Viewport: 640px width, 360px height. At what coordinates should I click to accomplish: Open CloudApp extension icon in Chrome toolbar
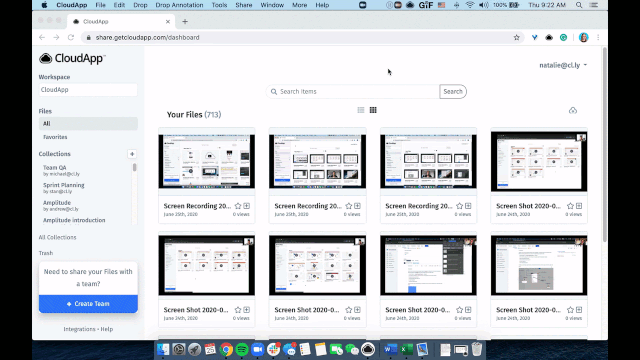549,38
